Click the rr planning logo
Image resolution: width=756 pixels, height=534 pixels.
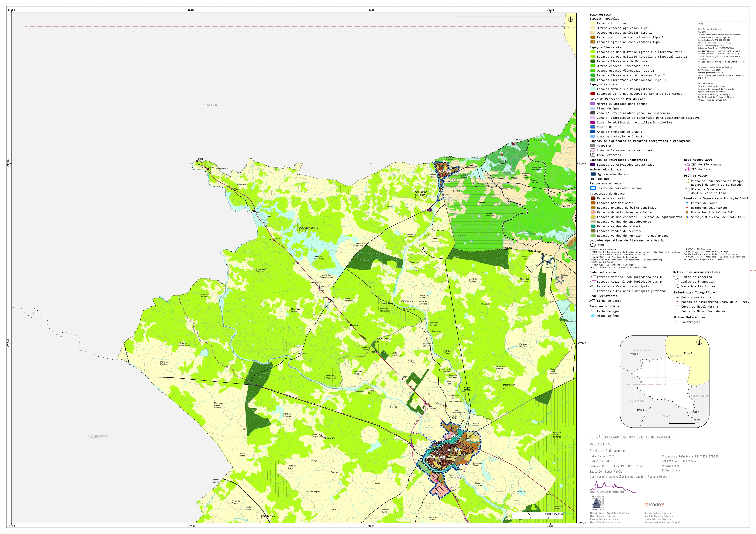click(x=654, y=504)
